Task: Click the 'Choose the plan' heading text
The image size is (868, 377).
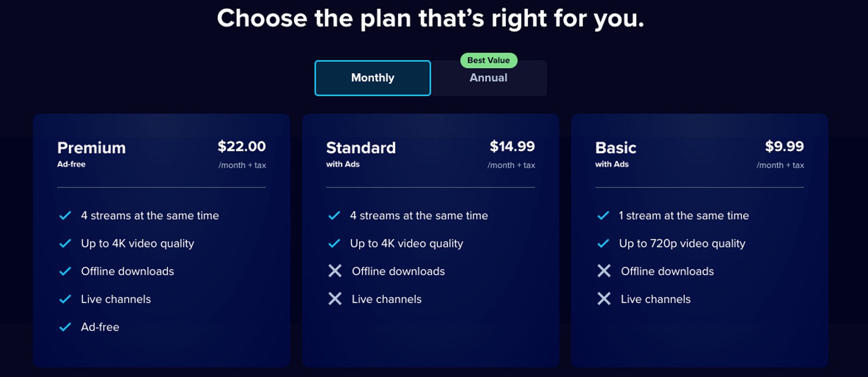Action: click(x=431, y=18)
